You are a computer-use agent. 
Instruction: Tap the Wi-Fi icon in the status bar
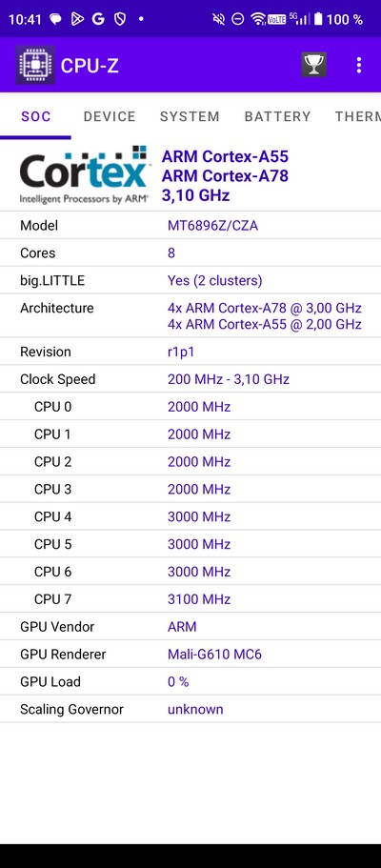(257, 19)
